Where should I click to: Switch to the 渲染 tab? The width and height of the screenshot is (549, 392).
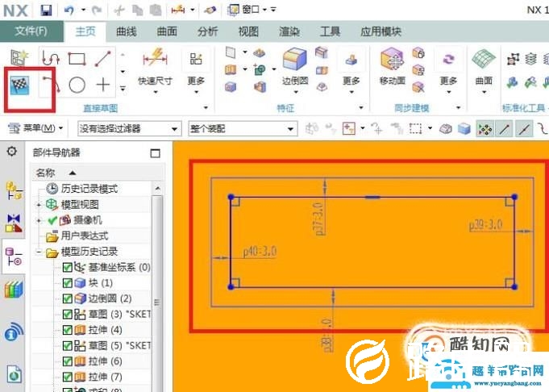[x=289, y=32]
